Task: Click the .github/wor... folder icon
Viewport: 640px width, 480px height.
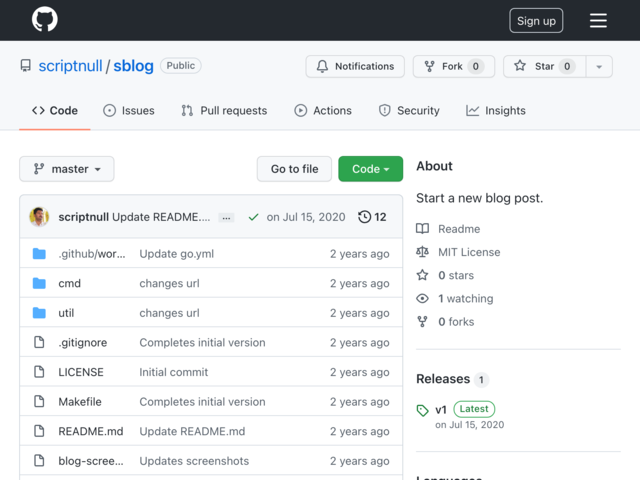Action: (x=39, y=253)
